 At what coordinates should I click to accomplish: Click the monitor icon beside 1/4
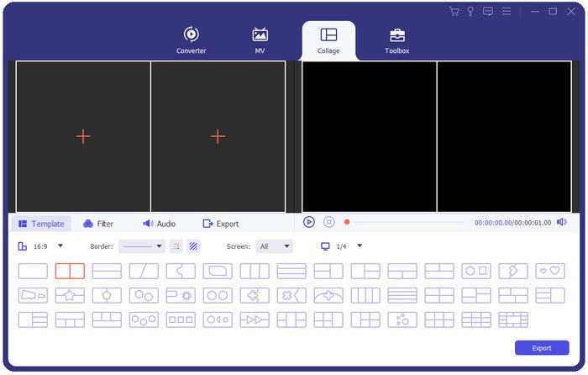point(325,246)
